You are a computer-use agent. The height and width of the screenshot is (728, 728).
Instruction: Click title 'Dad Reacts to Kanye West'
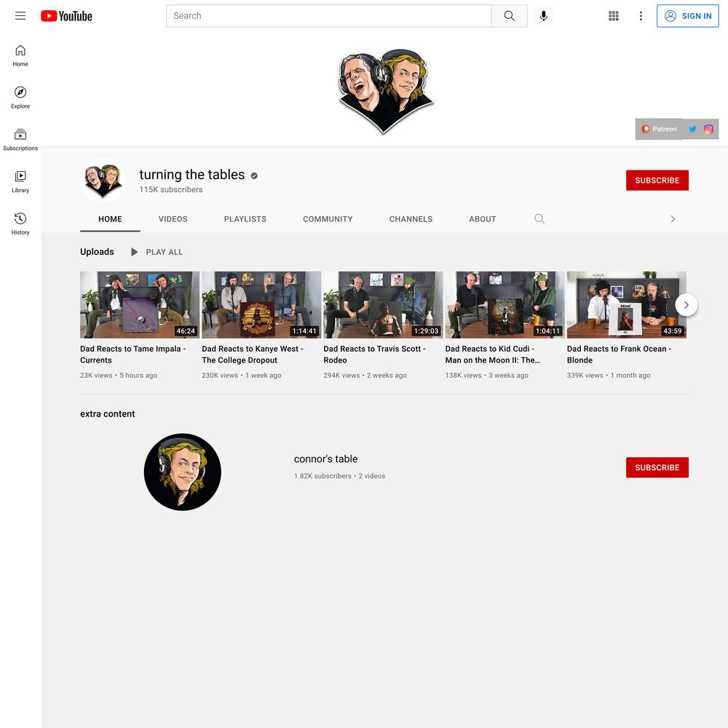coord(253,355)
